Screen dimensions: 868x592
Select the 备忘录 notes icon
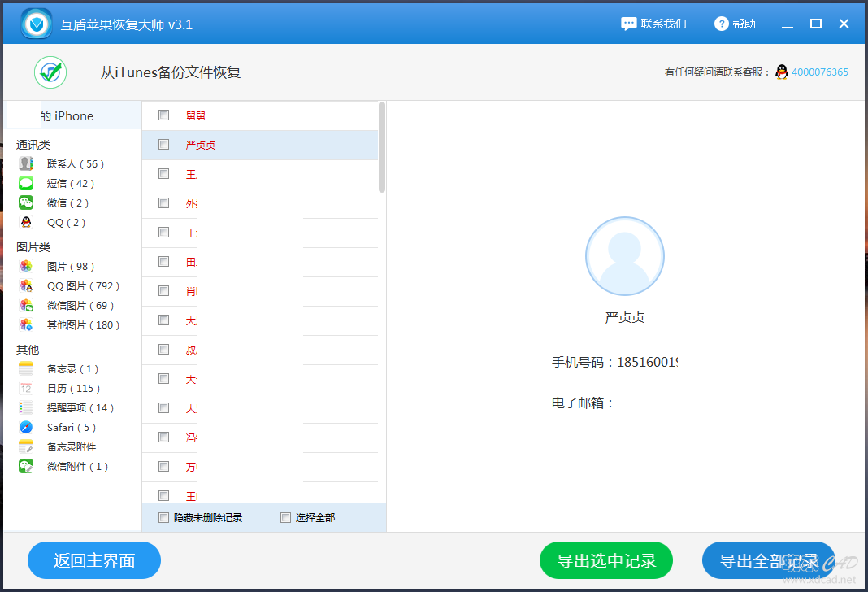click(26, 369)
